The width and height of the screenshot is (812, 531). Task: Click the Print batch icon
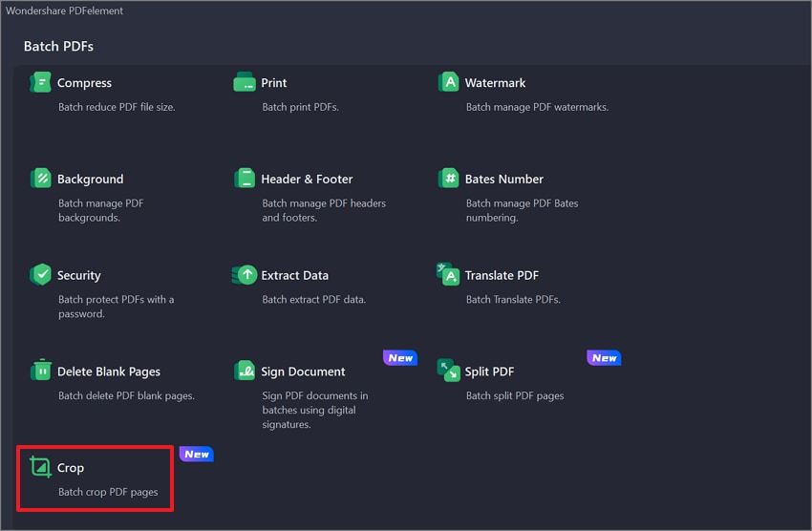click(244, 82)
